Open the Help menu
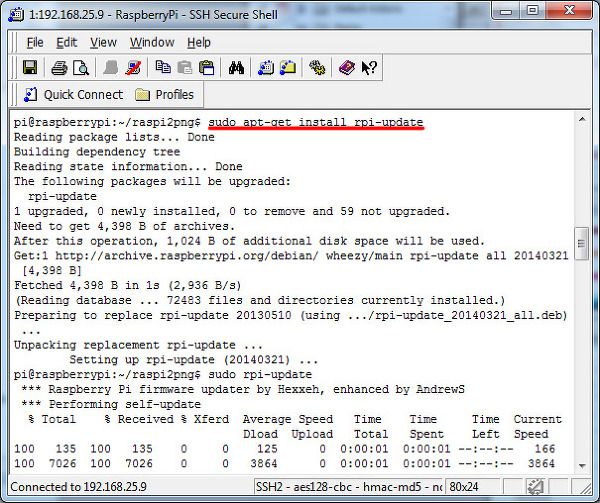This screenshot has width=600, height=503. click(x=199, y=42)
